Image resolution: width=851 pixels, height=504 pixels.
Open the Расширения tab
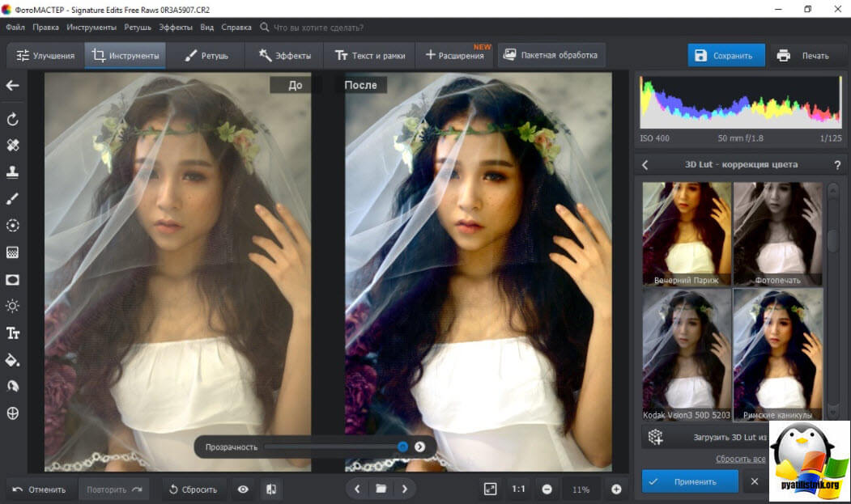(455, 55)
